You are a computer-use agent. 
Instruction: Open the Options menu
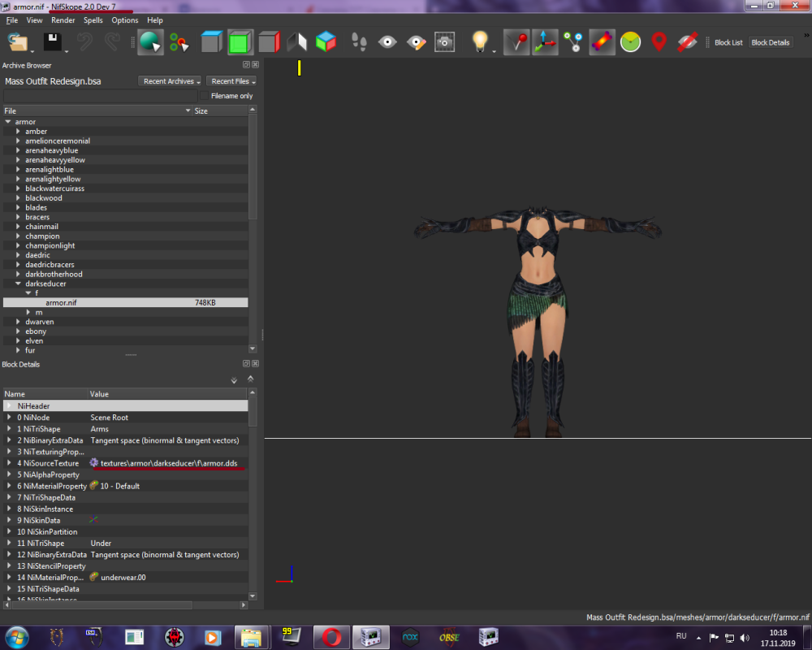tap(125, 20)
